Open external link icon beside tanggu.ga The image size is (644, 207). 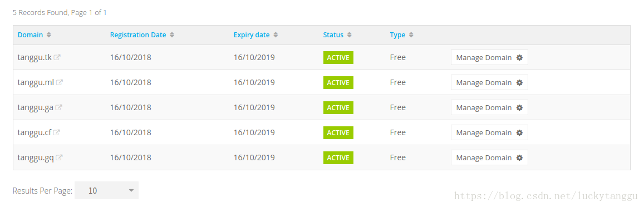59,107
